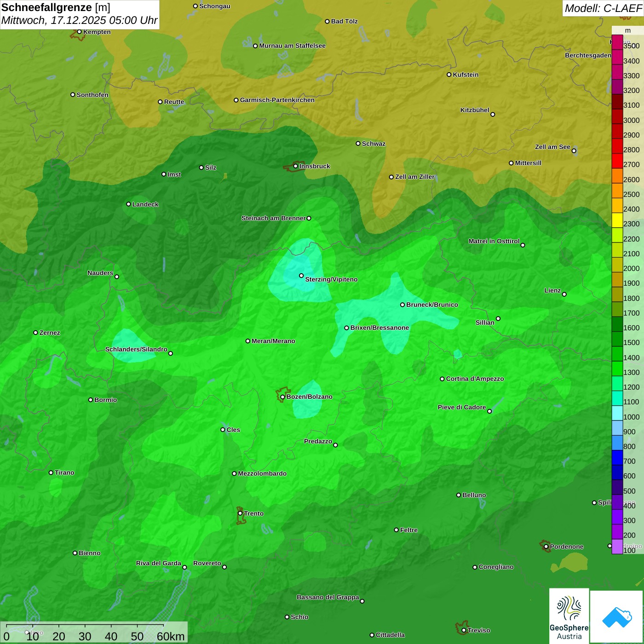This screenshot has height=644, width=644.
Task: Click the Kempten city marker
Action: 79,32
